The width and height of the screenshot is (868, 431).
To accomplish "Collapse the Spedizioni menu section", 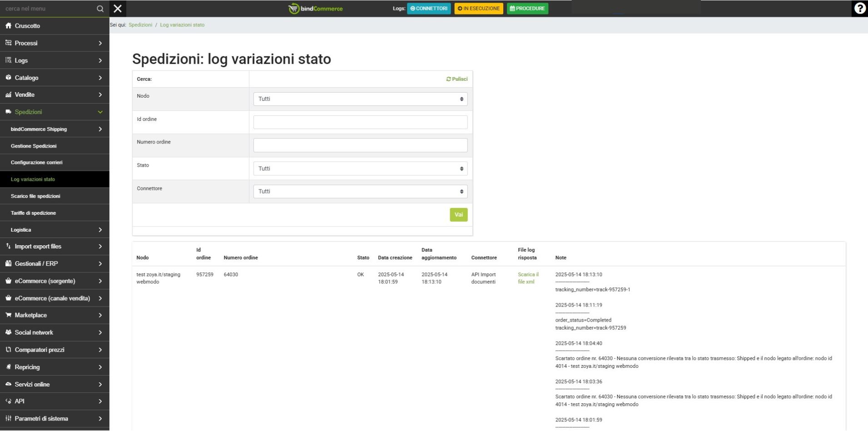I will [x=100, y=112].
